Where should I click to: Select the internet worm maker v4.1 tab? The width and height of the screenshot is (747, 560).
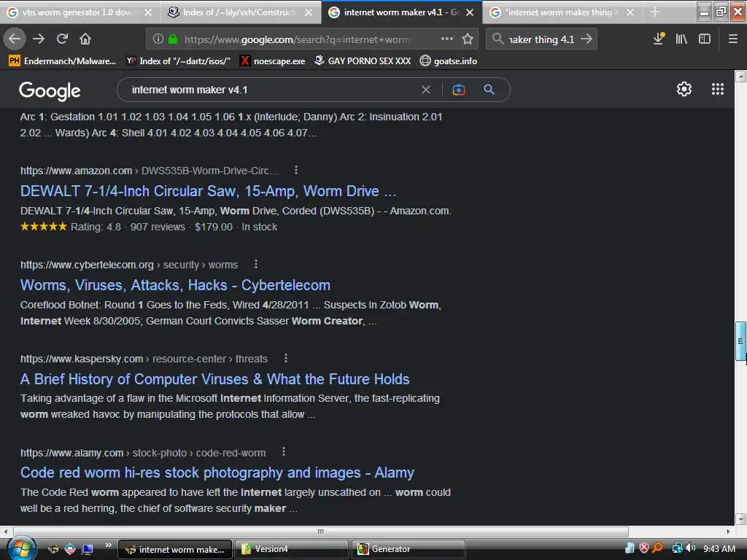coord(400,12)
